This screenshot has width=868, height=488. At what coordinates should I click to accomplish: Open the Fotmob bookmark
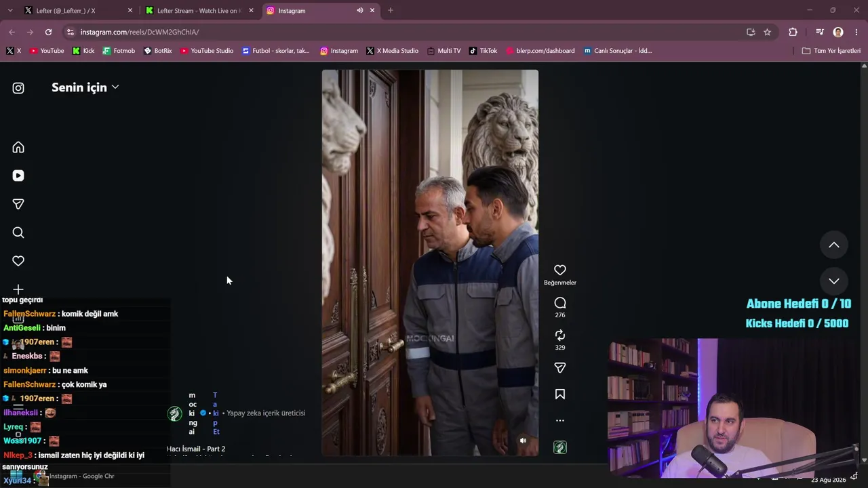[x=119, y=51]
